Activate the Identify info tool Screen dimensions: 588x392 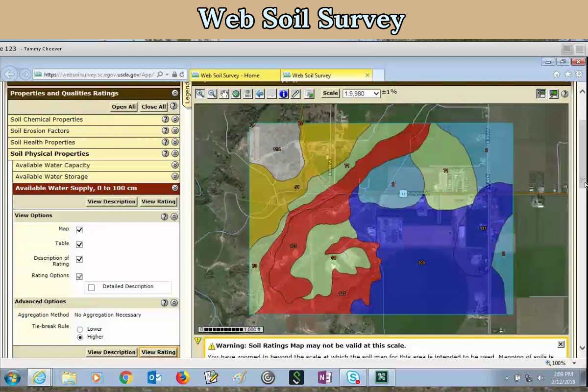tap(283, 93)
